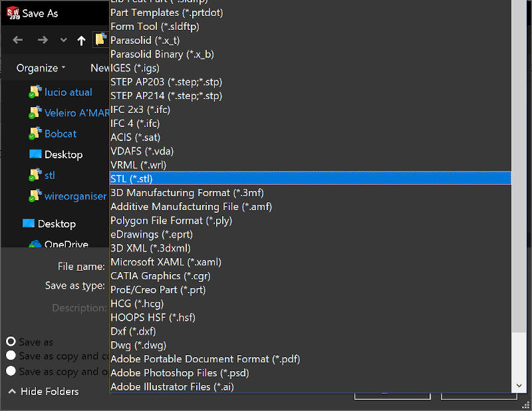The image size is (532, 411).
Task: Choose STEP AP203 file type
Action: click(310, 82)
